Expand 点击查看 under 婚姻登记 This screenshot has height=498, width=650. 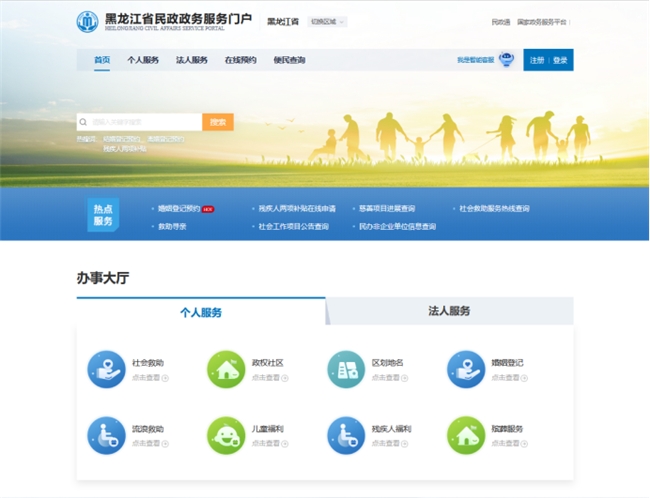510,378
